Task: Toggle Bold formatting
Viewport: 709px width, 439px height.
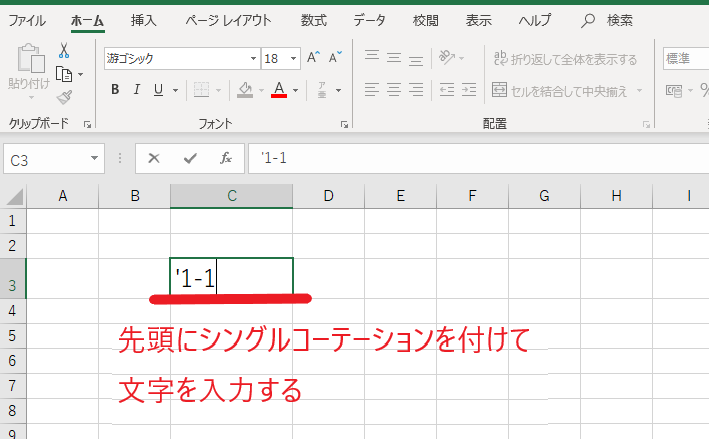Action: tap(115, 90)
